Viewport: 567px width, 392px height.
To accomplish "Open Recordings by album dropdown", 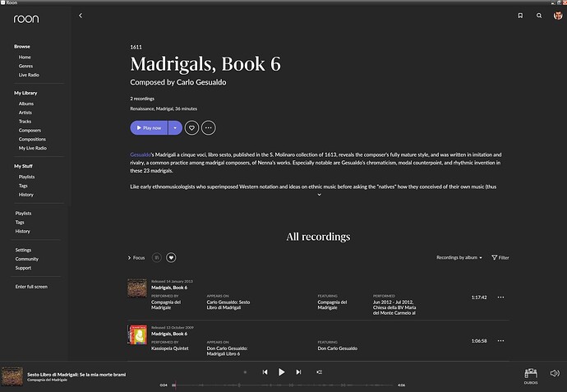I will click(459, 257).
